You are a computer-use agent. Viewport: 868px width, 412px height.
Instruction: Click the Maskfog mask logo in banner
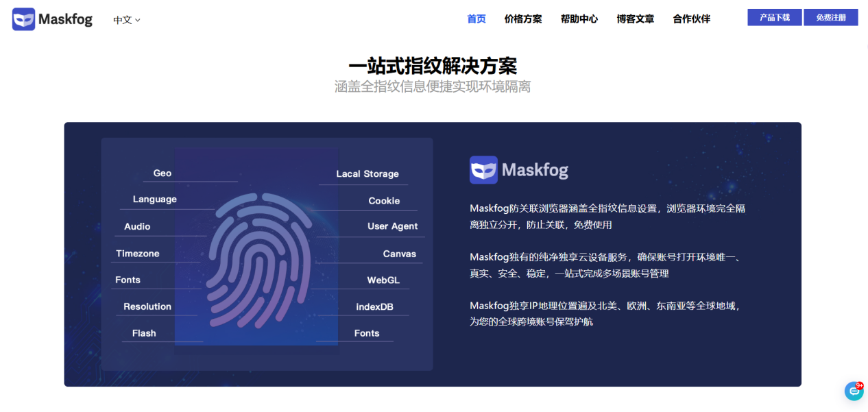[519, 170]
